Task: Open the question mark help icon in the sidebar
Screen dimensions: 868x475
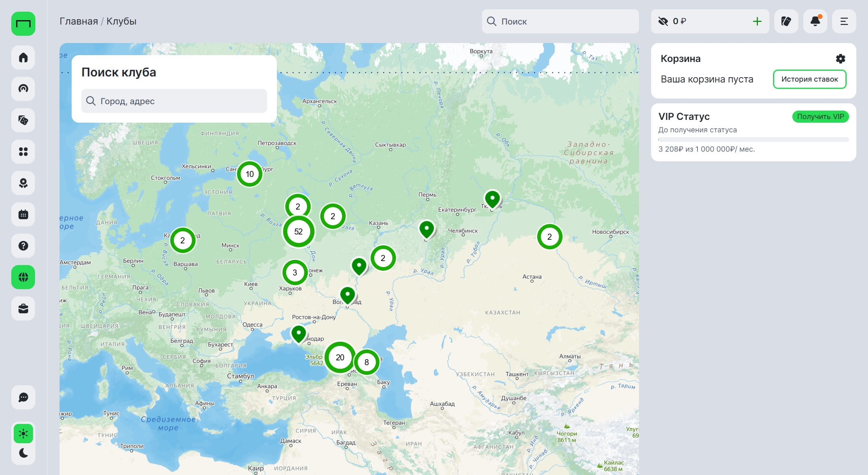Action: (x=23, y=246)
